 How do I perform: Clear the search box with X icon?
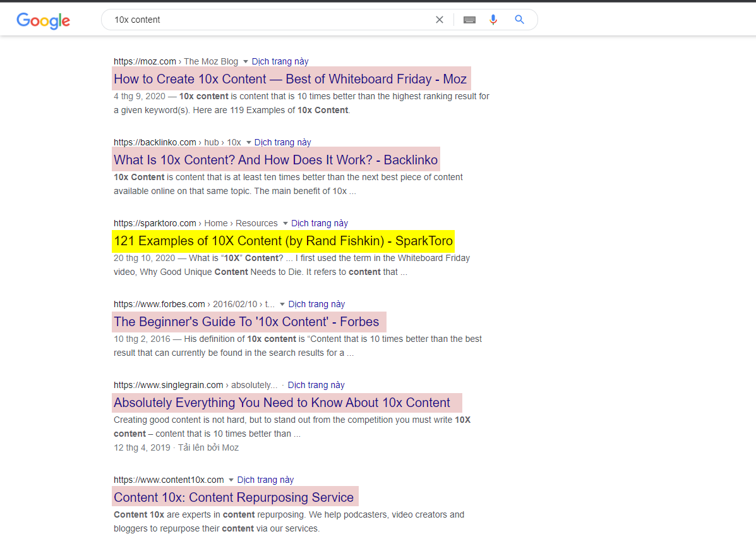[x=439, y=20]
